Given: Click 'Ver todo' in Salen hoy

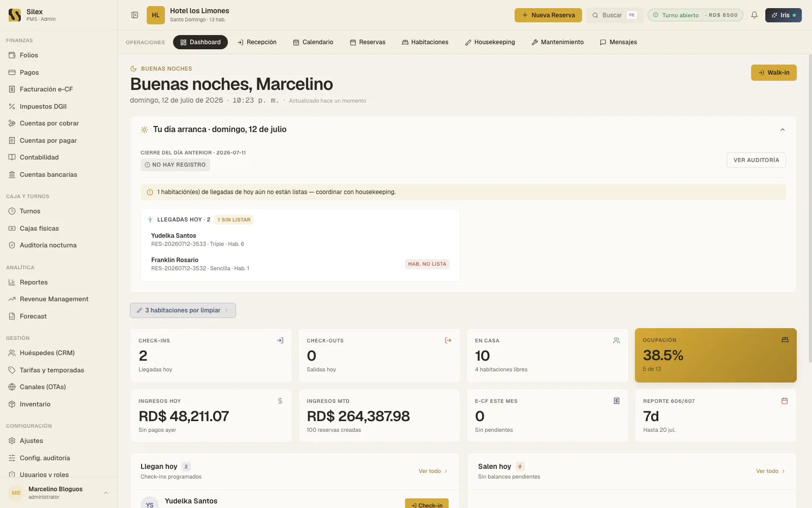Looking at the screenshot, I should tap(770, 471).
